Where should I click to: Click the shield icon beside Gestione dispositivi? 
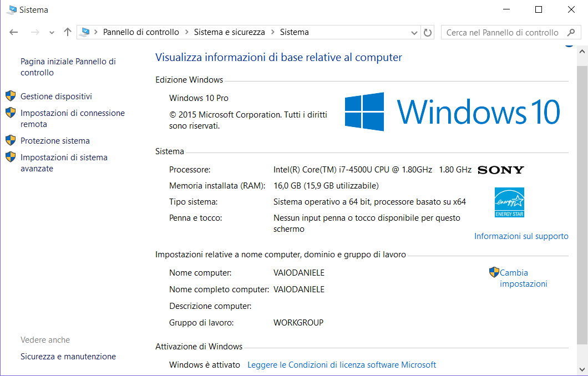pyautogui.click(x=11, y=96)
